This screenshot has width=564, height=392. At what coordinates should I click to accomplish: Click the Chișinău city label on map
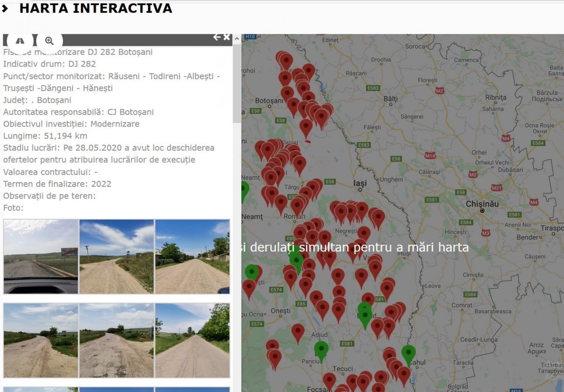pyautogui.click(x=482, y=204)
